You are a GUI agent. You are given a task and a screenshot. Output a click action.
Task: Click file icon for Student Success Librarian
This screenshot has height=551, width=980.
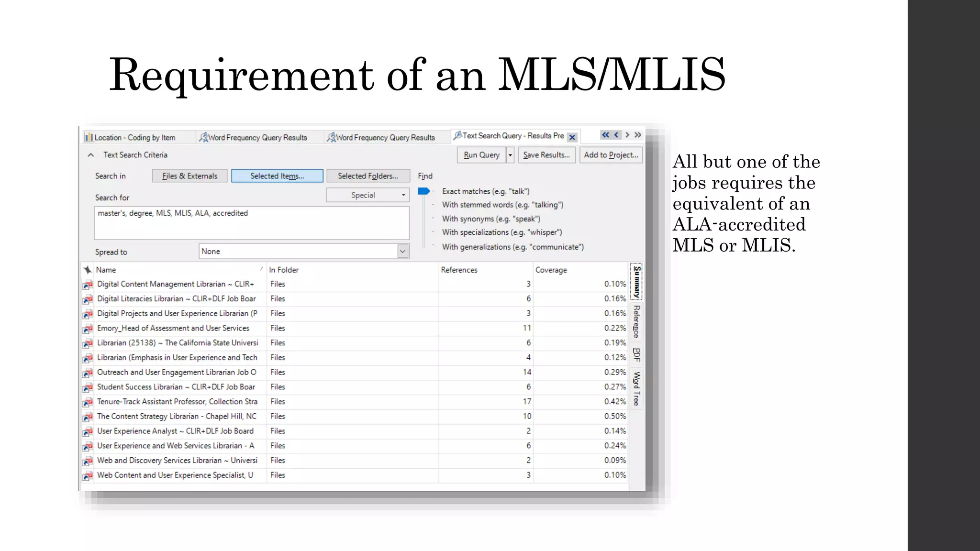pos(88,387)
